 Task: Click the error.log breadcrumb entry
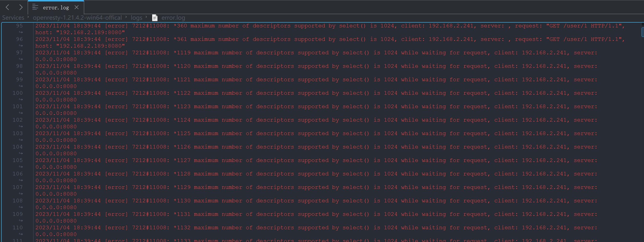[x=173, y=18]
